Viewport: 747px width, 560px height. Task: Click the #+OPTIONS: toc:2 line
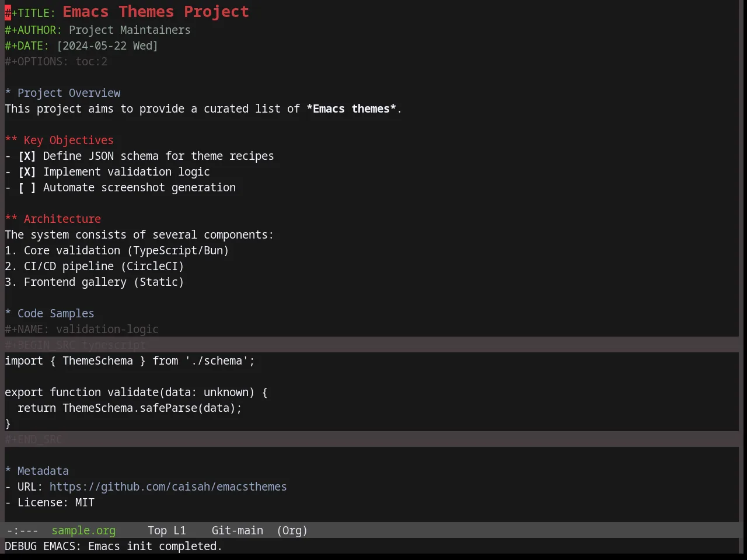point(56,62)
